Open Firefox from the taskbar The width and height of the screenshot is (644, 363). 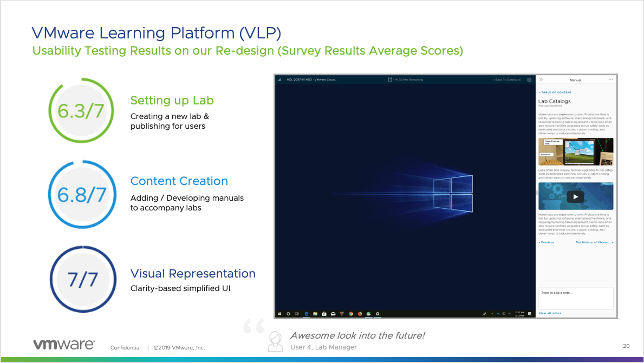click(x=359, y=313)
